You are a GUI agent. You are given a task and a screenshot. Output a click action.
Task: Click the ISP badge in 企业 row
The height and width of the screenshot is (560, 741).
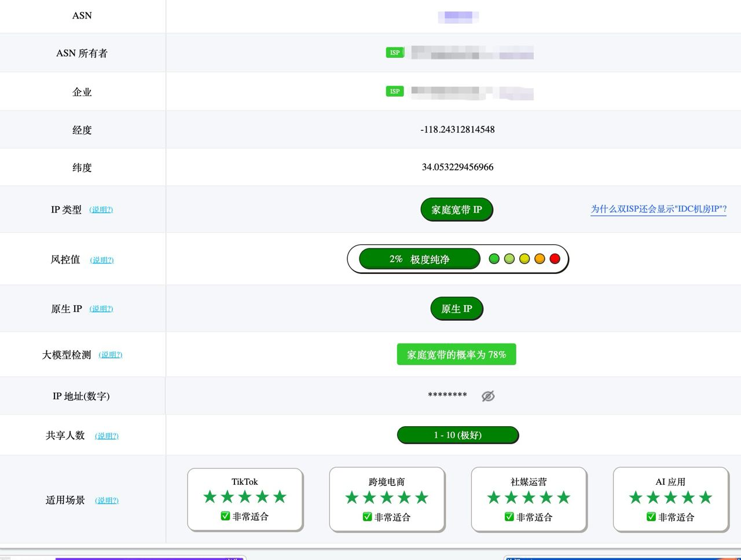(x=395, y=91)
